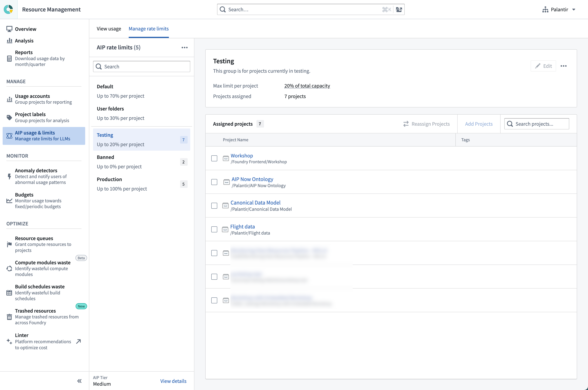
Task: Open the AIP rate limits more options menu
Action: click(x=184, y=48)
